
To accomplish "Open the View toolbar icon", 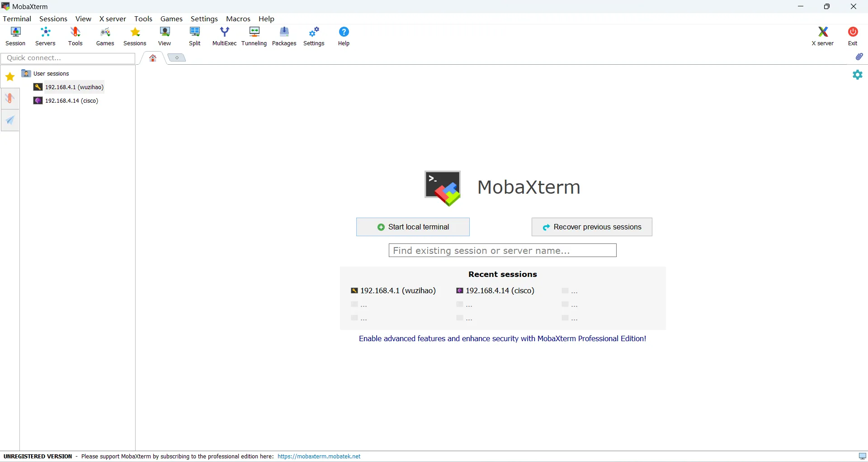I will (x=165, y=36).
